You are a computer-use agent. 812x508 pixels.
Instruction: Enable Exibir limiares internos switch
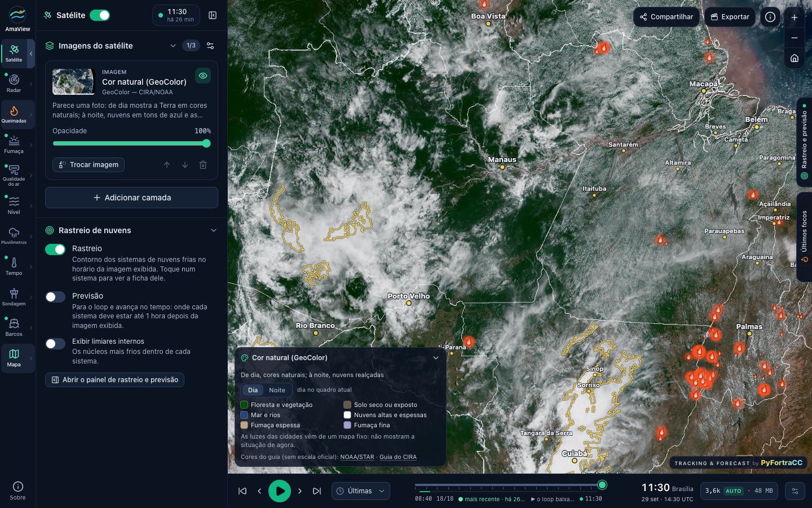coord(55,344)
